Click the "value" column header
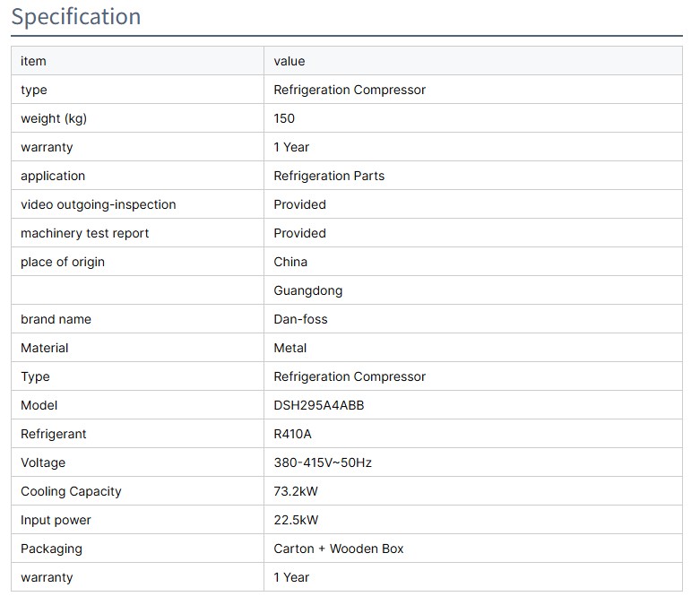The height and width of the screenshot is (605, 700). click(289, 61)
